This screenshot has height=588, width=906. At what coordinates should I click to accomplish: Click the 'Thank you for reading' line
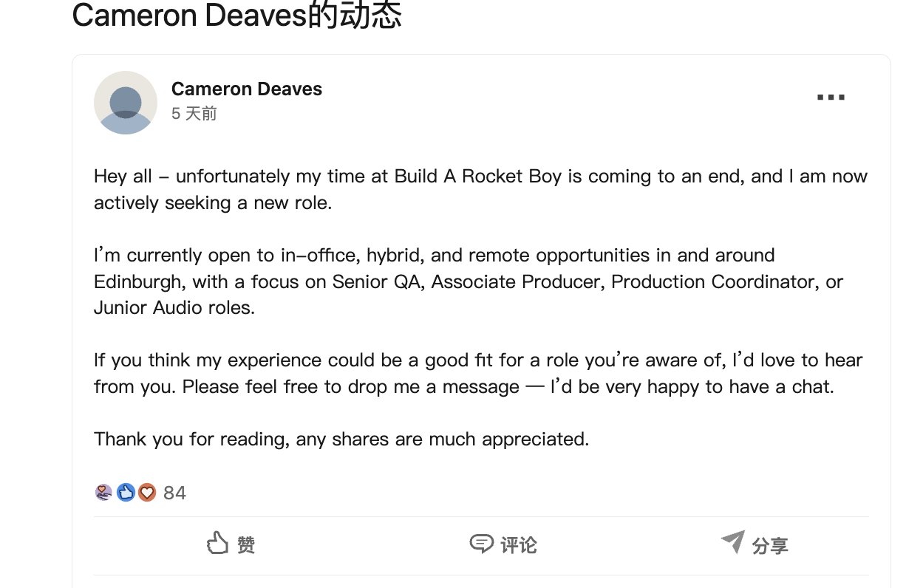coord(341,440)
